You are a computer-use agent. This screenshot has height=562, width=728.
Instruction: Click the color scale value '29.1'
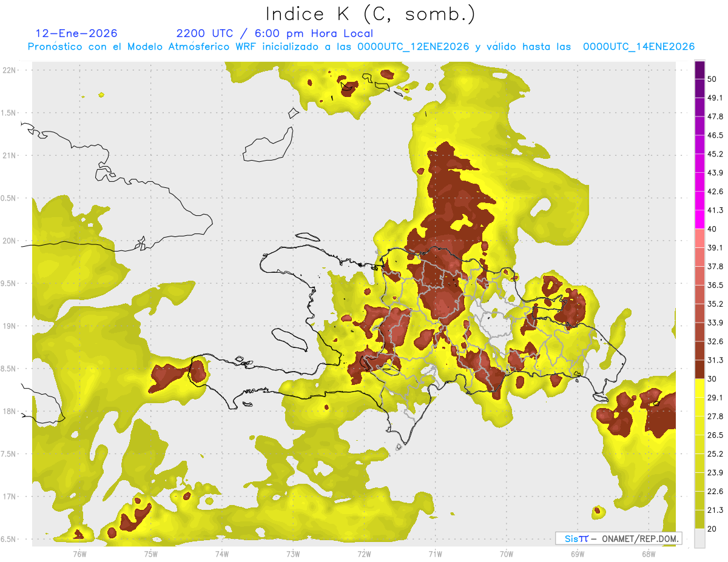(715, 398)
